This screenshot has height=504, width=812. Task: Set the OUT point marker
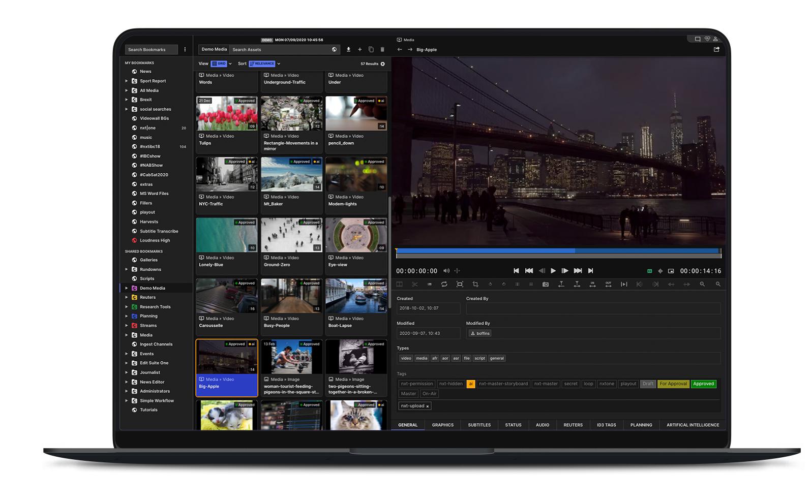pos(608,284)
